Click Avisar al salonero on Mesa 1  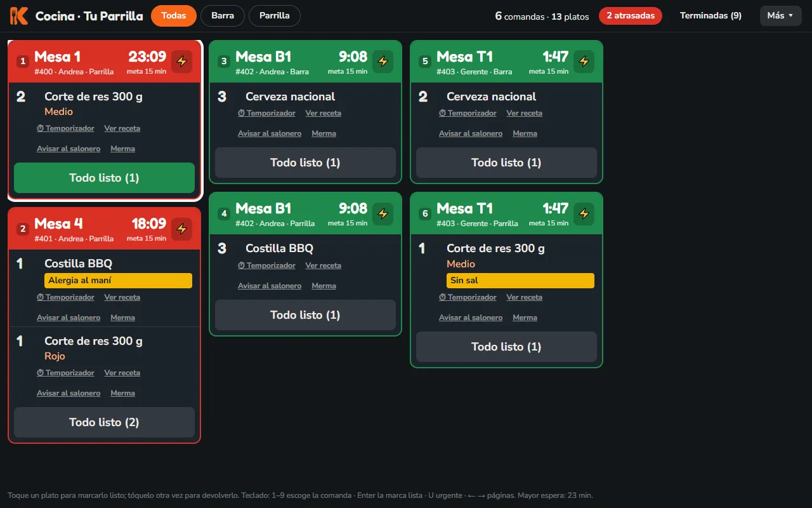[69, 149]
